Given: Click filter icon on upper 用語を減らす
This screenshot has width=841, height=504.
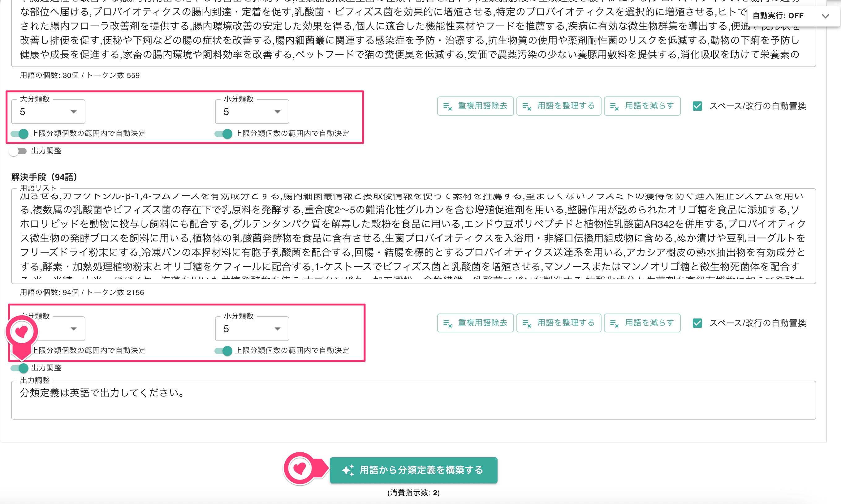Looking at the screenshot, I should click(615, 107).
